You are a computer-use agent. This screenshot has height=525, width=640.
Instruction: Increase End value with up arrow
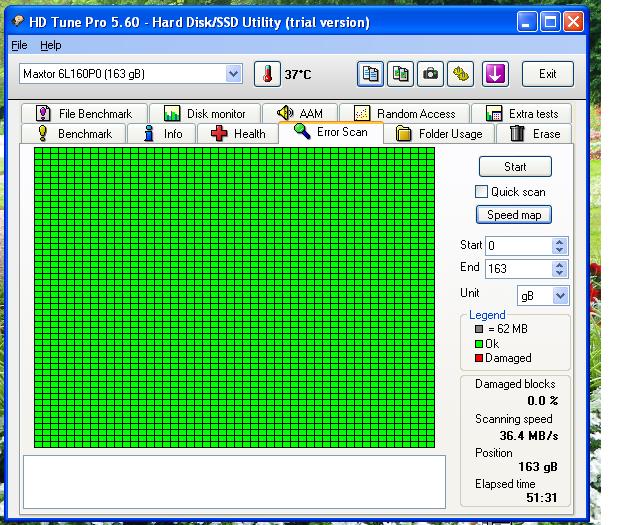coord(559,265)
